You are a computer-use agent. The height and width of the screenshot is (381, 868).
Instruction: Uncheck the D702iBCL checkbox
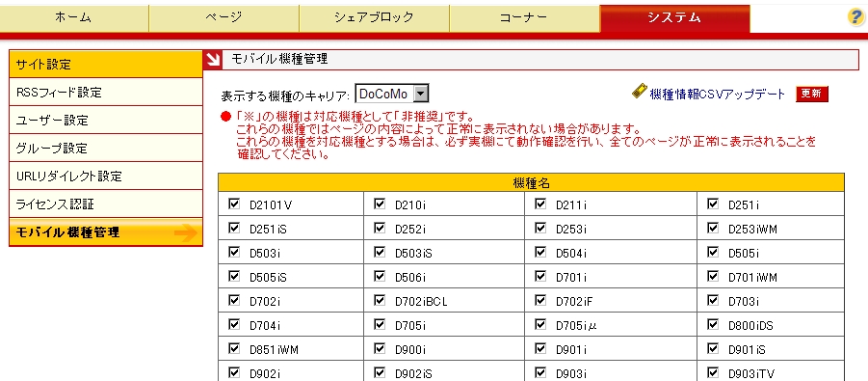point(380,300)
